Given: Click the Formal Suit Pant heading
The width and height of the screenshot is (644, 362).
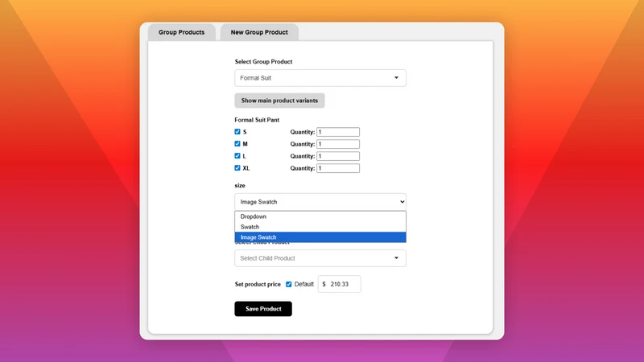Looking at the screenshot, I should pyautogui.click(x=257, y=120).
